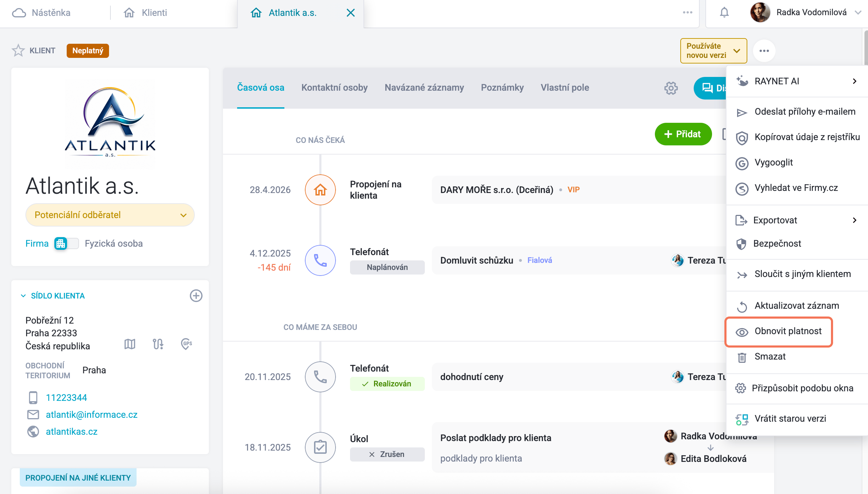Switch to Kontaktní osoby tab
The height and width of the screenshot is (494, 868).
click(x=334, y=88)
